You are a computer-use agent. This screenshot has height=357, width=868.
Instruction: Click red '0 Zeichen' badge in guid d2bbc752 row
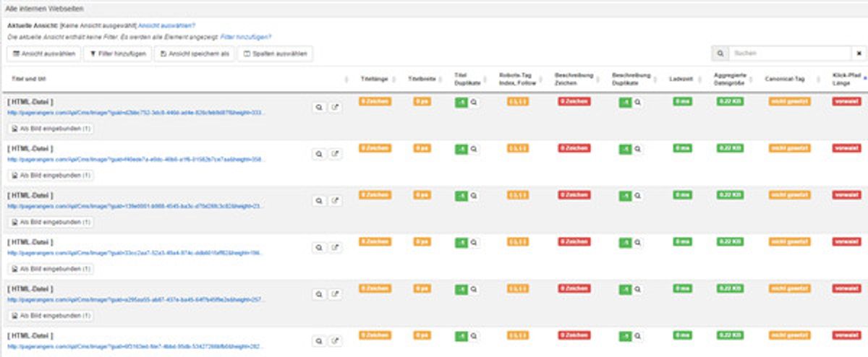(574, 102)
